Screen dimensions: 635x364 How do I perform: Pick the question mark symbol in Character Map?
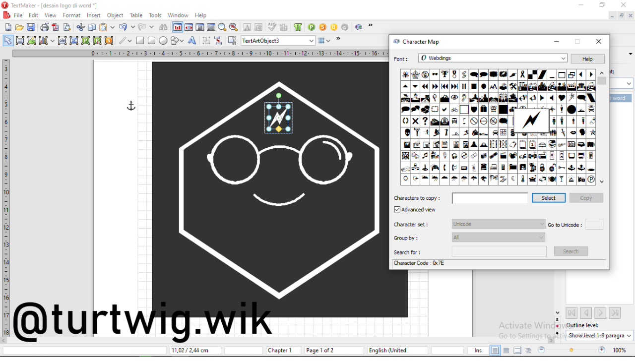(x=425, y=121)
